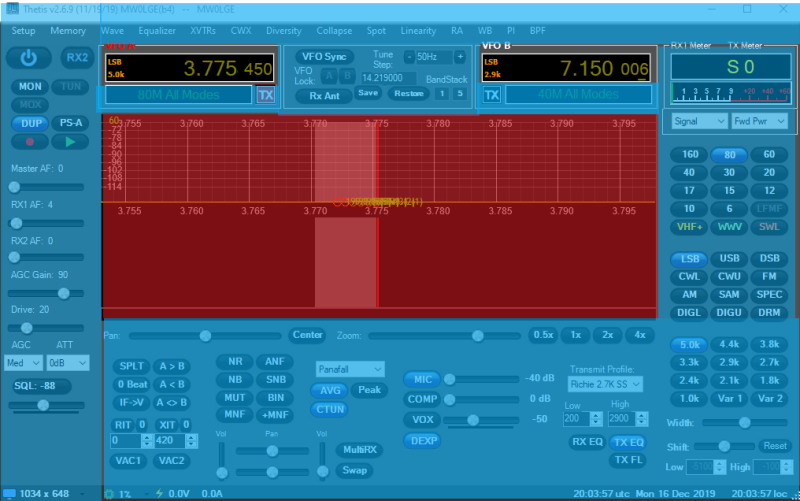
Task: Open the tune step 50Hz dropdown
Action: pyautogui.click(x=434, y=57)
